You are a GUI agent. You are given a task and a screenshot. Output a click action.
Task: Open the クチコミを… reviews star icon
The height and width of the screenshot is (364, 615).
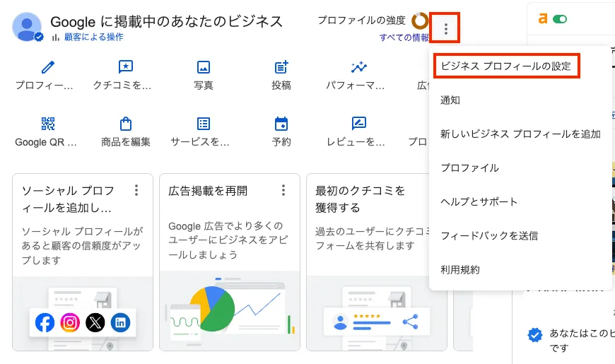pyautogui.click(x=126, y=67)
